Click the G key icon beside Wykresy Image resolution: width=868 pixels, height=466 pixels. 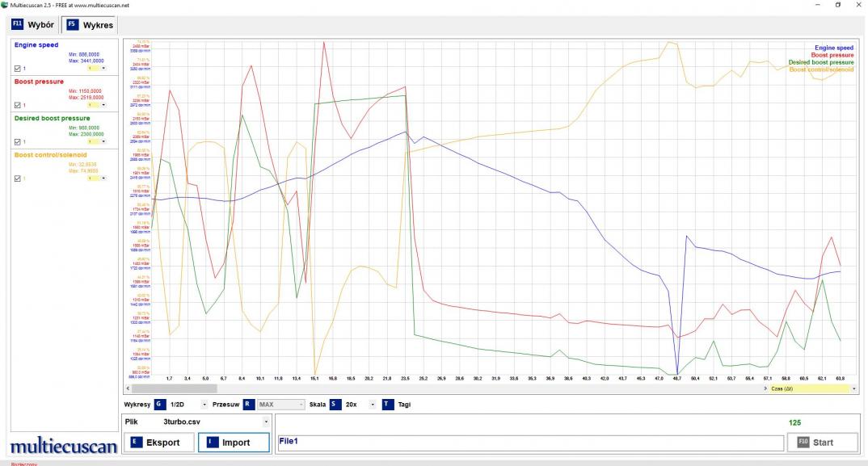click(x=158, y=404)
